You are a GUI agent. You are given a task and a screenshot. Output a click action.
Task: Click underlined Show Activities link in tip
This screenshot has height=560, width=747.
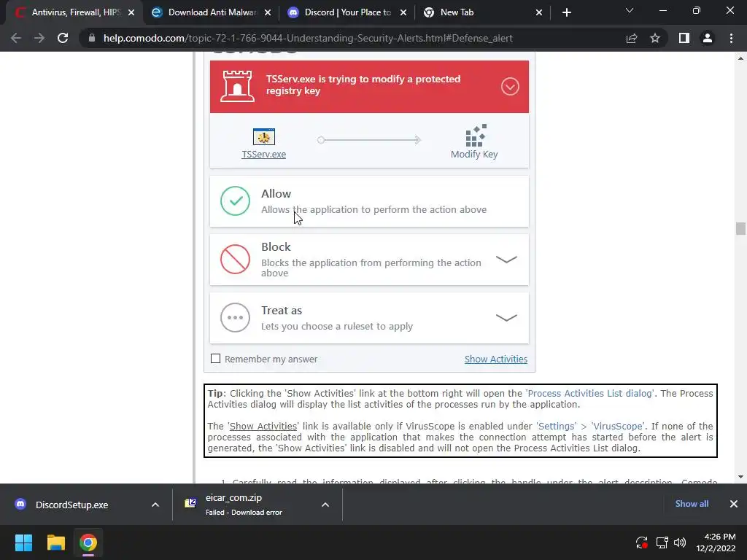263,426
